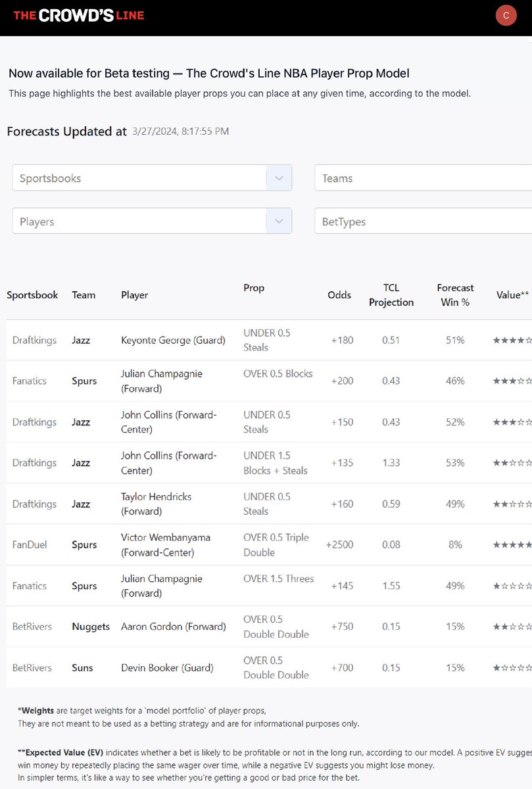The image size is (532, 789).
Task: Select Keyonte George (Guard) player cell
Action: click(173, 340)
